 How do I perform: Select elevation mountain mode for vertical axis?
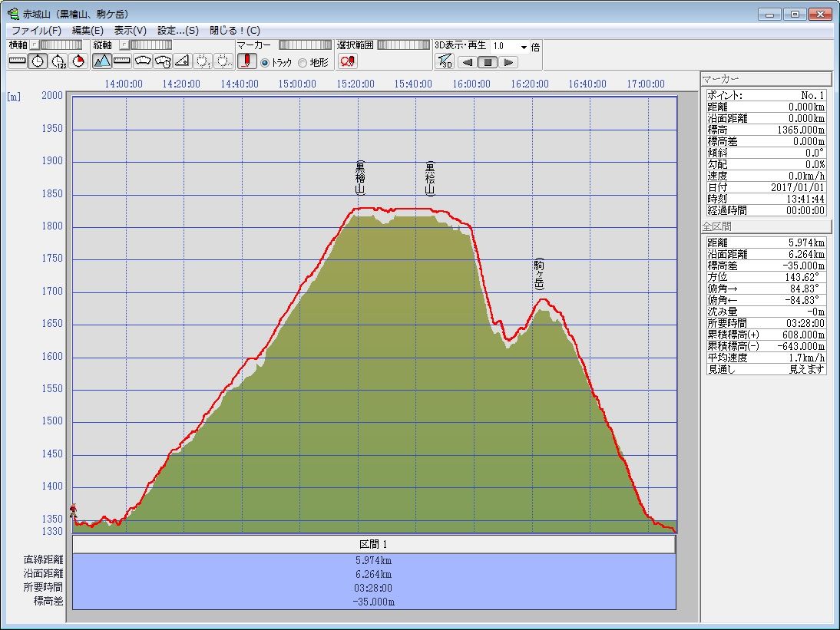[102, 61]
